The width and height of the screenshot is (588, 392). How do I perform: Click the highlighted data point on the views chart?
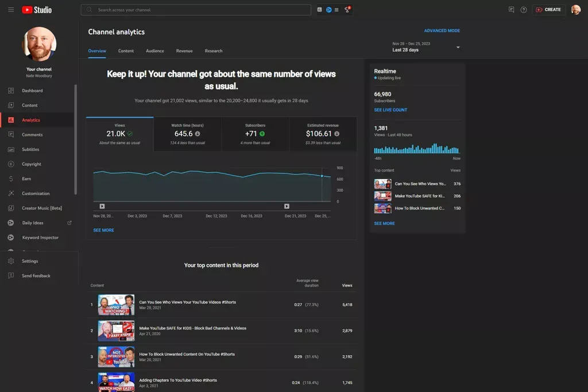(322, 176)
